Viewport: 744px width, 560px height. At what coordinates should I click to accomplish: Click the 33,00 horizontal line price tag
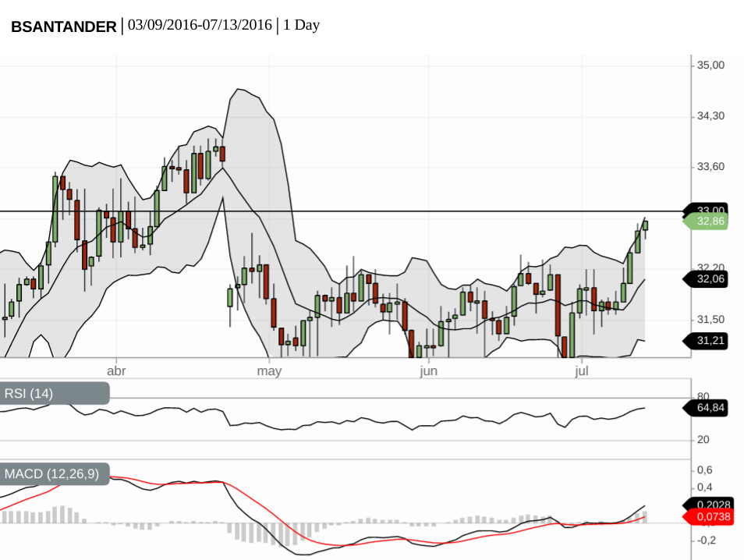[706, 209]
